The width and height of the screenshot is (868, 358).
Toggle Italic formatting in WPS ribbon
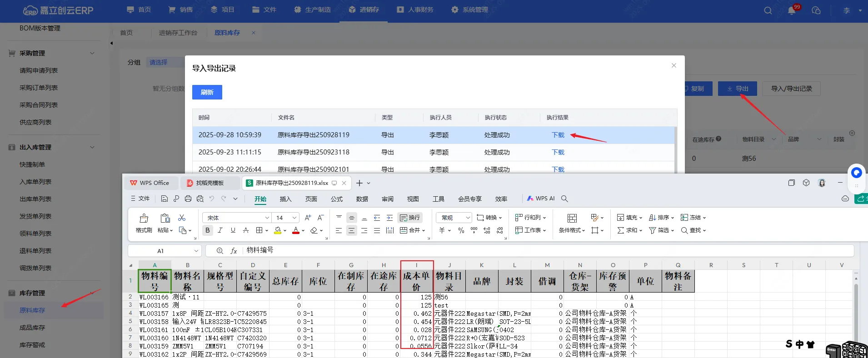[220, 230]
